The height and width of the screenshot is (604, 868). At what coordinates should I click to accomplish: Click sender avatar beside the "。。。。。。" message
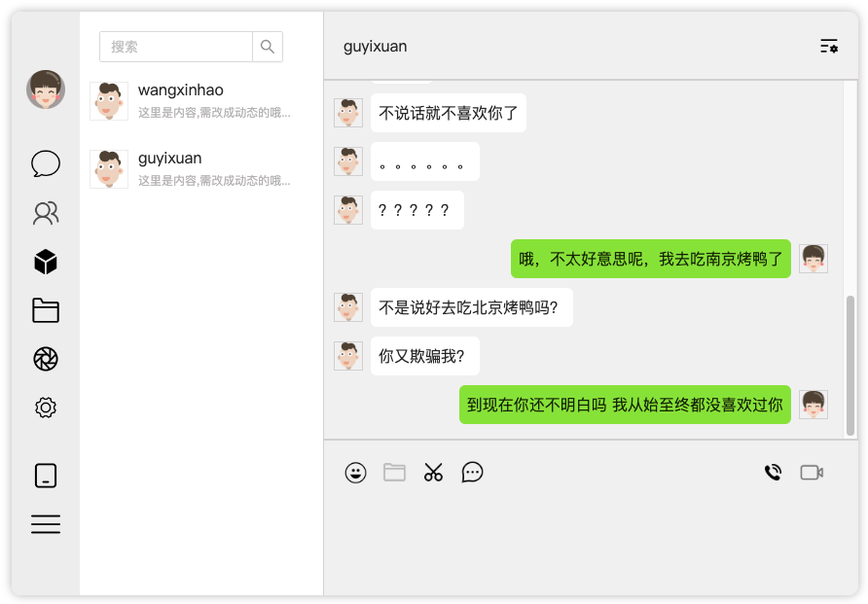[348, 161]
